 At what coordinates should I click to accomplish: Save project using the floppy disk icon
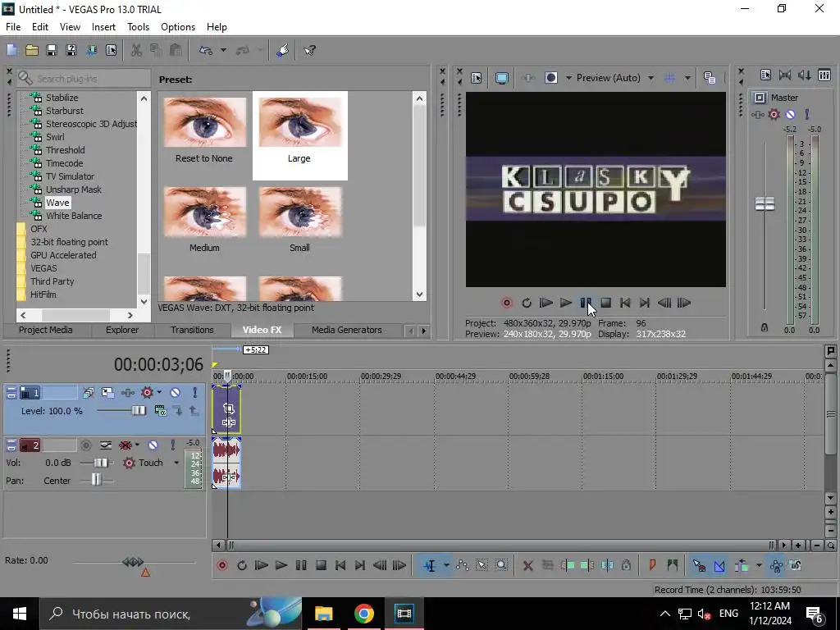(52, 50)
